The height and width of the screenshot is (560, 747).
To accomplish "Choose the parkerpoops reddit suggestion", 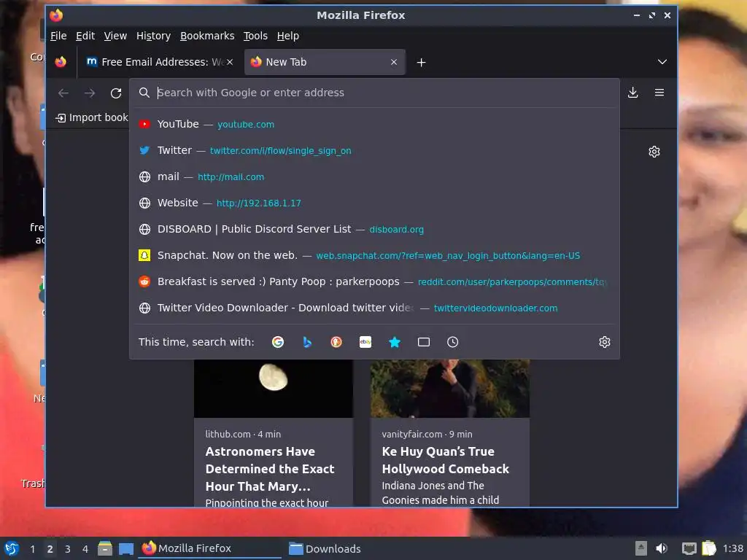I will (x=374, y=281).
